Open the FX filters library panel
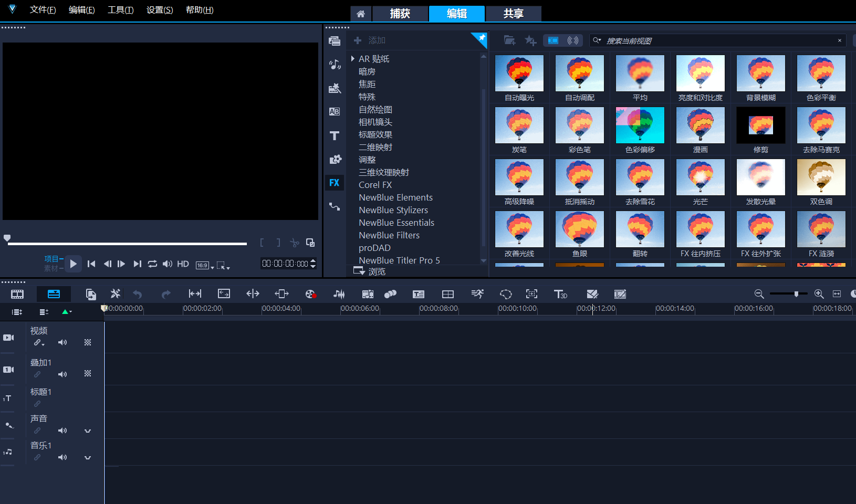Screen dimensions: 856x504 point(335,183)
